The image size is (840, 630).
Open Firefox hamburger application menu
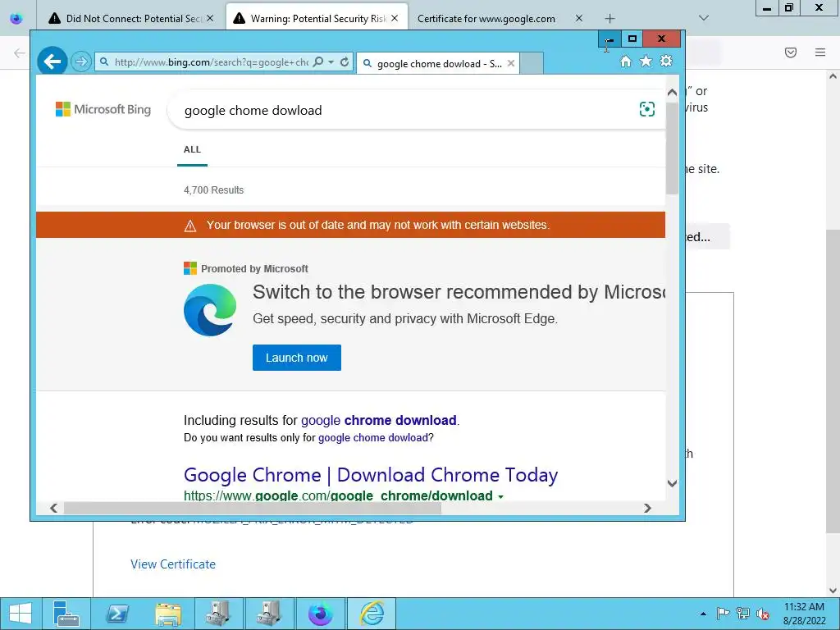[820, 52]
